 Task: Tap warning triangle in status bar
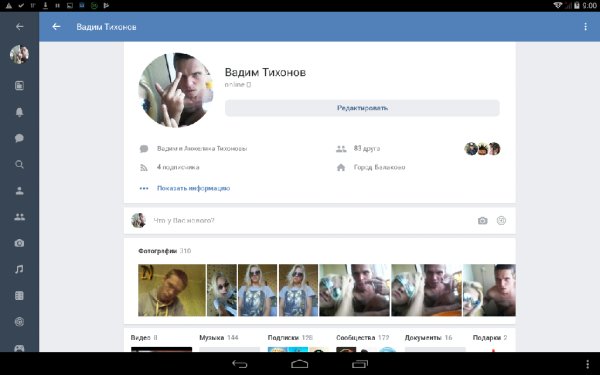[x=8, y=5]
